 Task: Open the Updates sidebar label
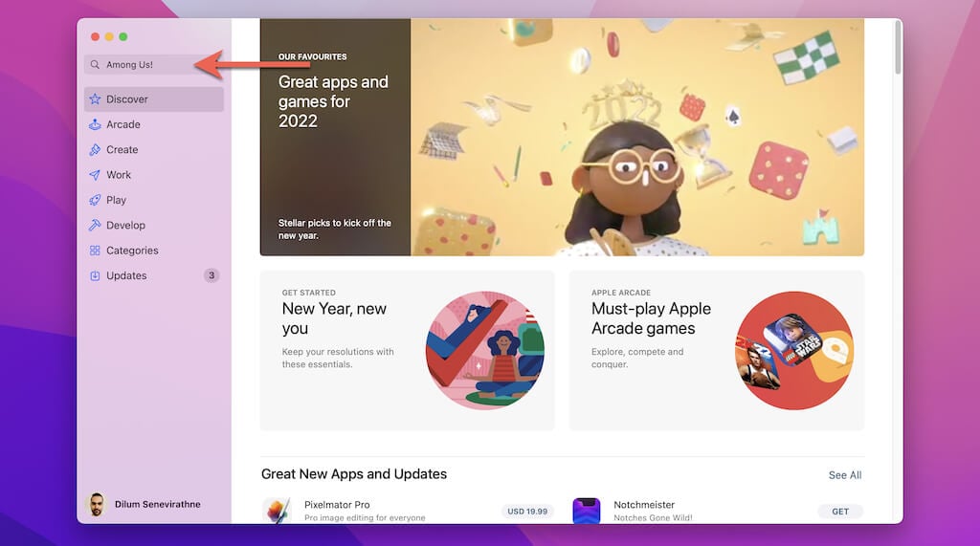pyautogui.click(x=126, y=275)
